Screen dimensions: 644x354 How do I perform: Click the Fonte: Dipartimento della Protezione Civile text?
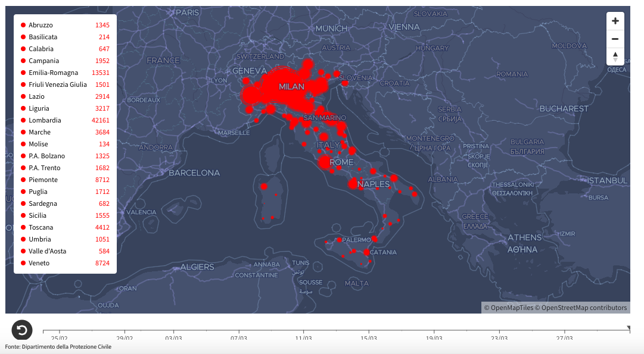pyautogui.click(x=58, y=347)
